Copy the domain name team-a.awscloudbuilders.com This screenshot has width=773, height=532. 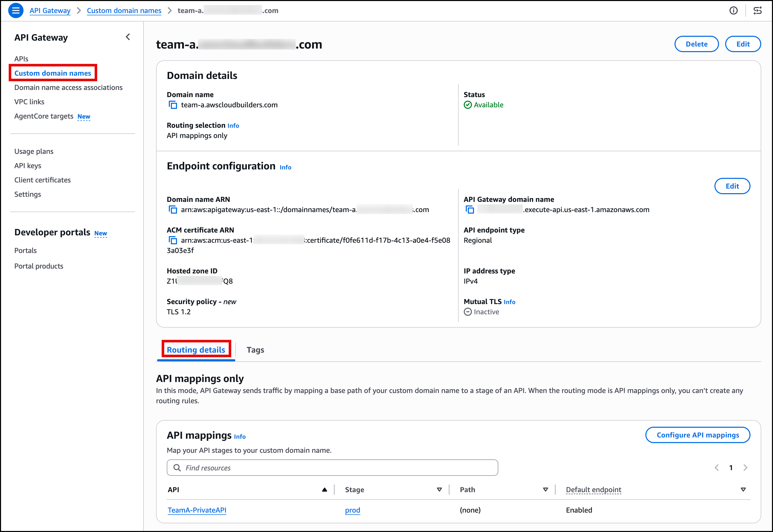point(172,105)
